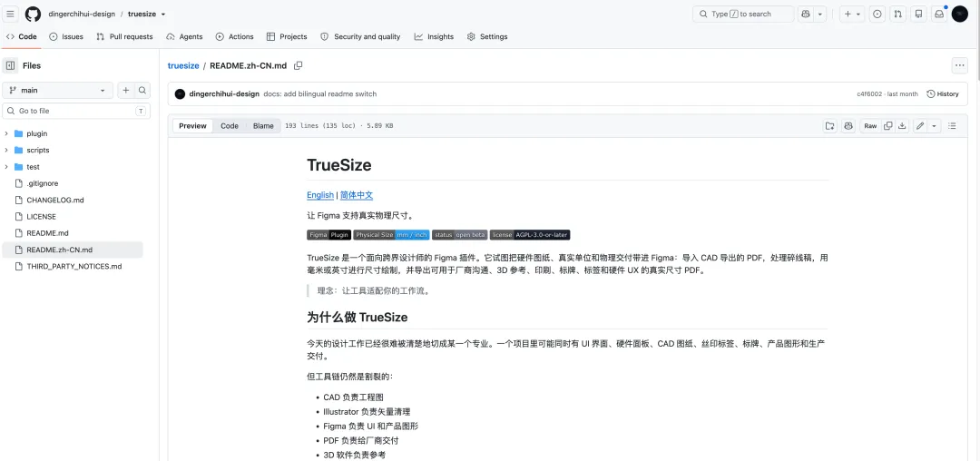Screen dimensions: 980x461
Task: Open the dingerchihui-design owner link
Action: [x=82, y=15]
